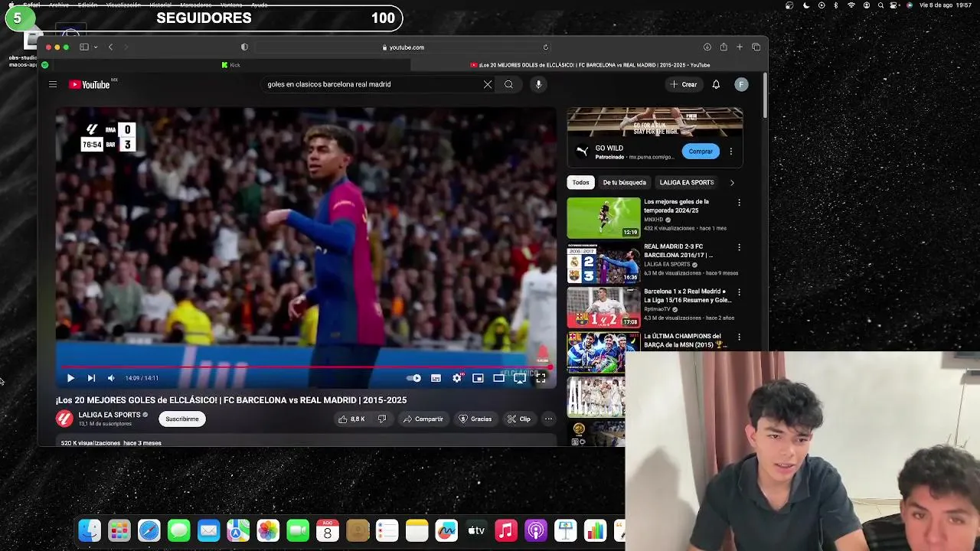This screenshot has height=551, width=980.
Task: Reload the youtube.com page
Action: tap(546, 47)
